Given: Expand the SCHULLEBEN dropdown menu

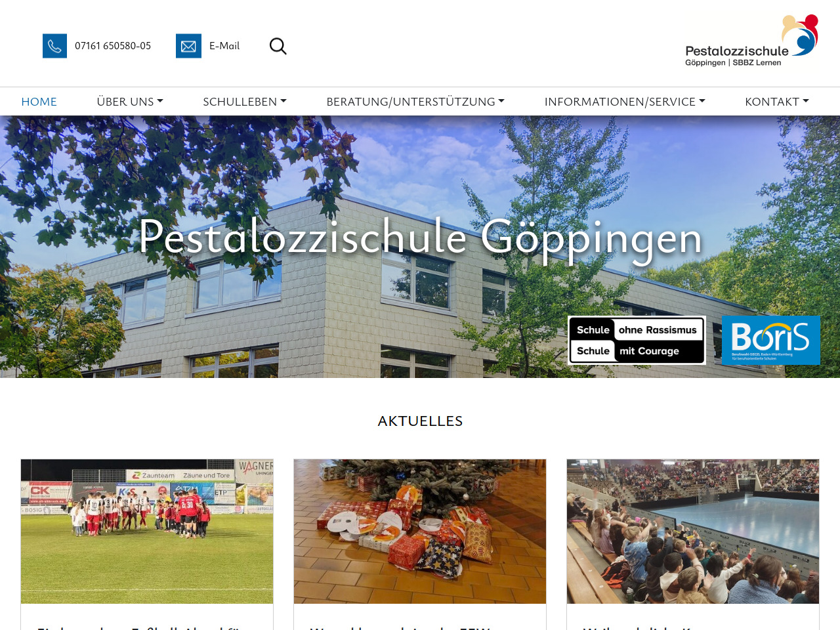Looking at the screenshot, I should point(245,102).
